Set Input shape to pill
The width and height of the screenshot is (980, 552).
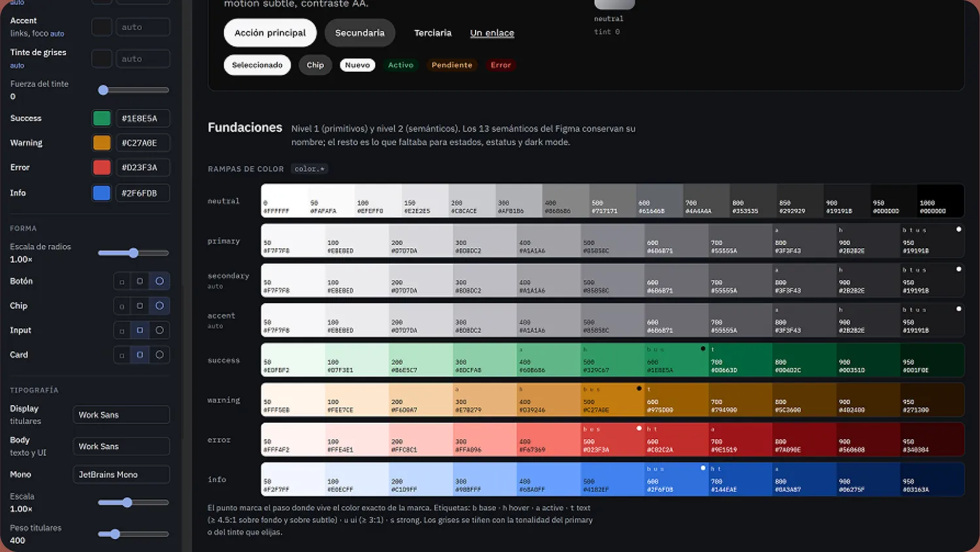pyautogui.click(x=159, y=331)
